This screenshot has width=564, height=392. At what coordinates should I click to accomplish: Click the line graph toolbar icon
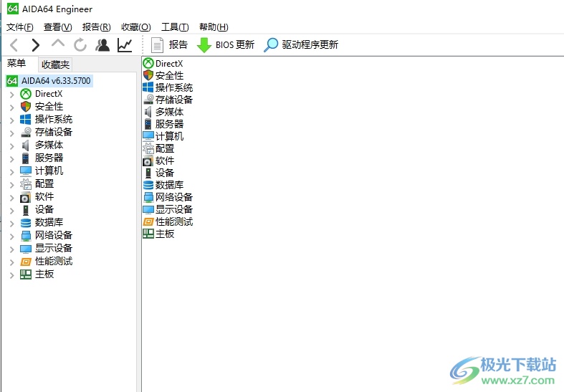click(125, 45)
